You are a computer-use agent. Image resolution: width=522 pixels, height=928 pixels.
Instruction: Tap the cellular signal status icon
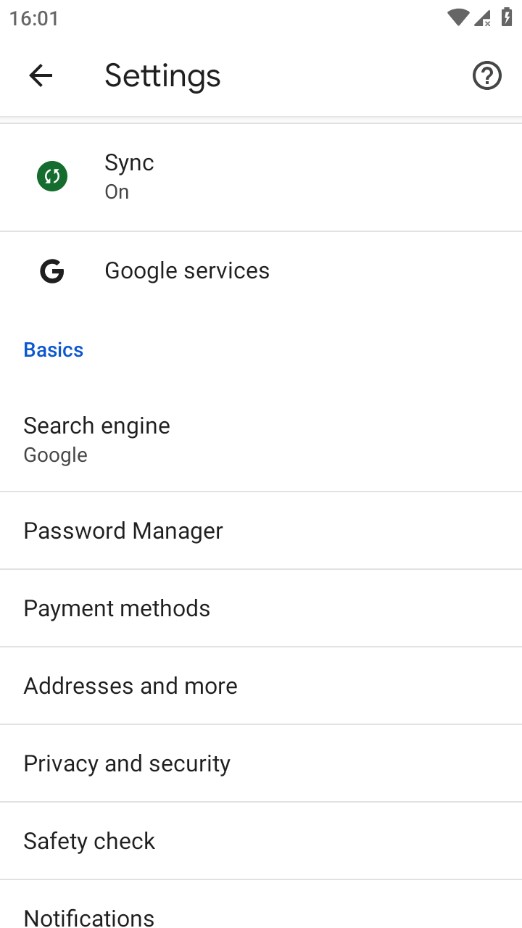click(x=482, y=18)
